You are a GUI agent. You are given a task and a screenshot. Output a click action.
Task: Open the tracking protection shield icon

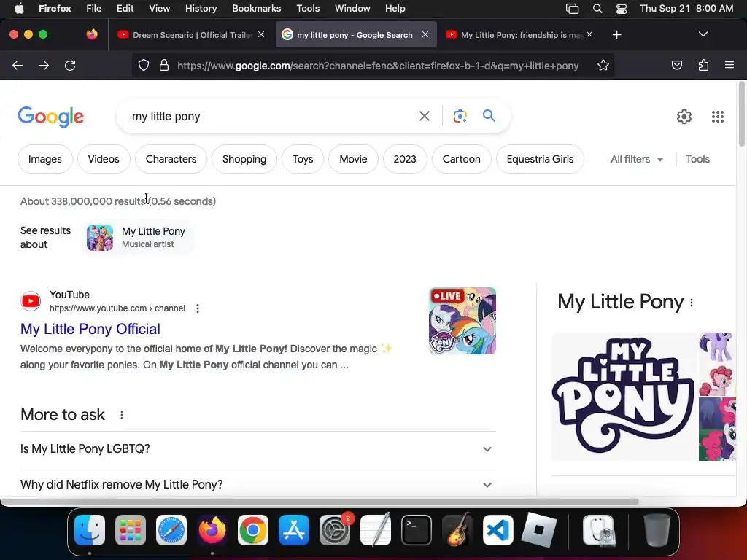tap(144, 66)
